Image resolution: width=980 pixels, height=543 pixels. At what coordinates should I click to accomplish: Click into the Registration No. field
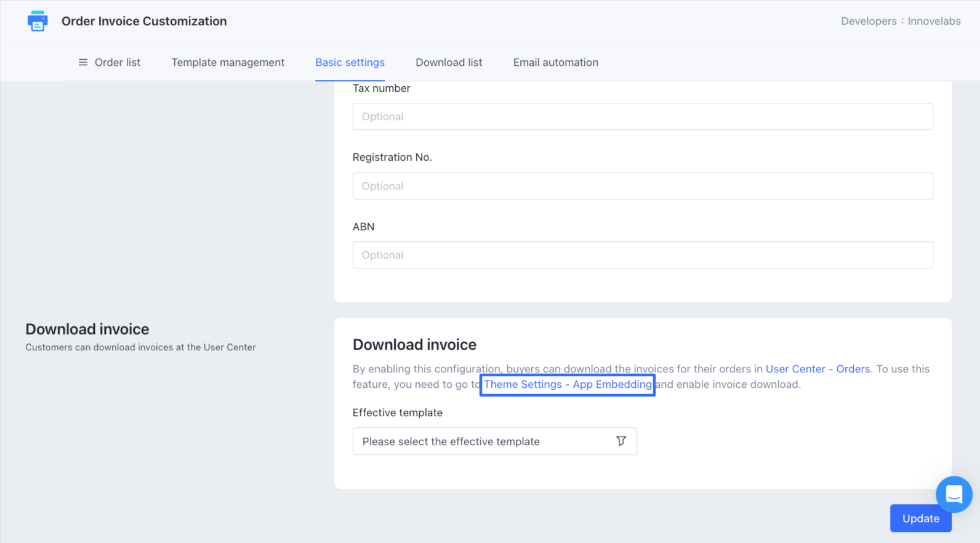[x=642, y=186]
